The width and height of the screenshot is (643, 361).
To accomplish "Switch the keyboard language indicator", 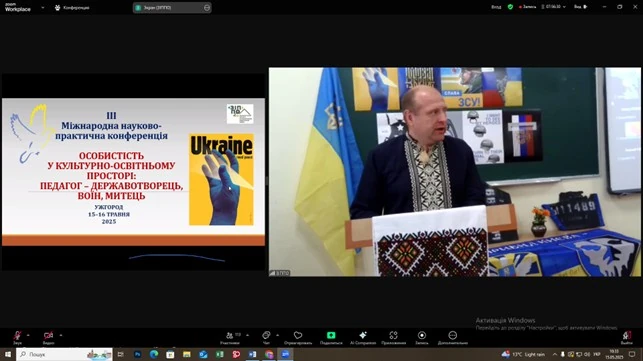I will (x=597, y=354).
